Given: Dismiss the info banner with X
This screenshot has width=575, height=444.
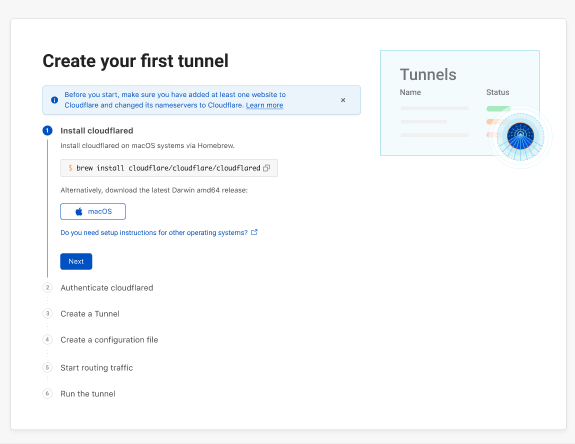Looking at the screenshot, I should (343, 100).
